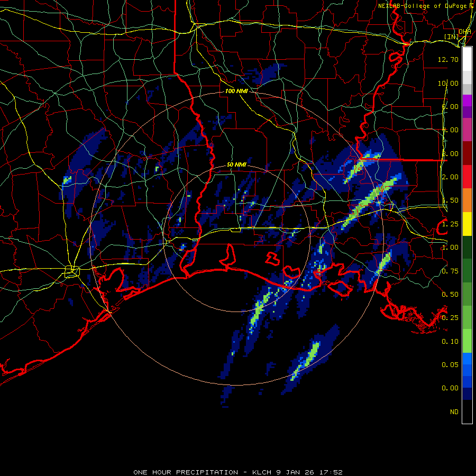Screen dimensions: 476x476
Task: Select the 3.00 legend value
Action: pyautogui.click(x=450, y=153)
